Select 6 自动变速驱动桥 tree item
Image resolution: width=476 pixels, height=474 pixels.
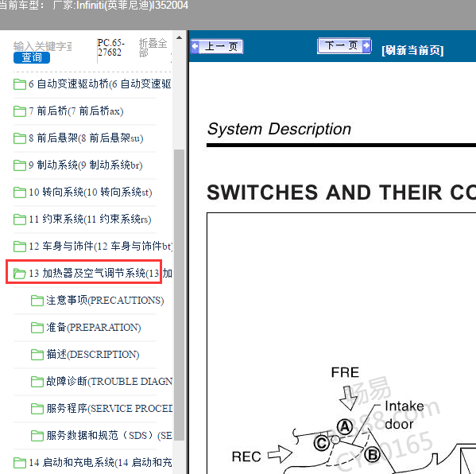click(x=100, y=84)
